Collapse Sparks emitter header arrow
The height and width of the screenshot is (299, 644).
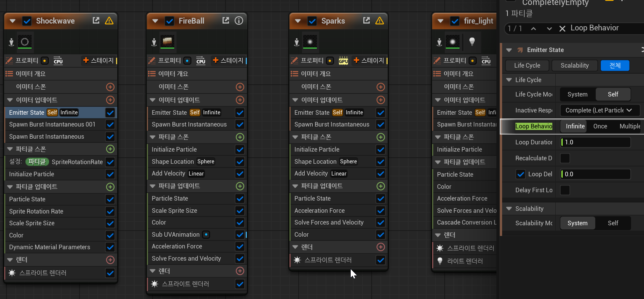[298, 21]
